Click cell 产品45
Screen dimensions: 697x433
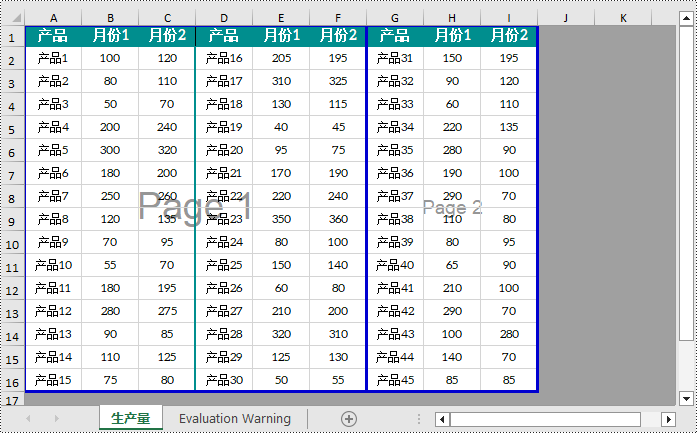coord(395,380)
